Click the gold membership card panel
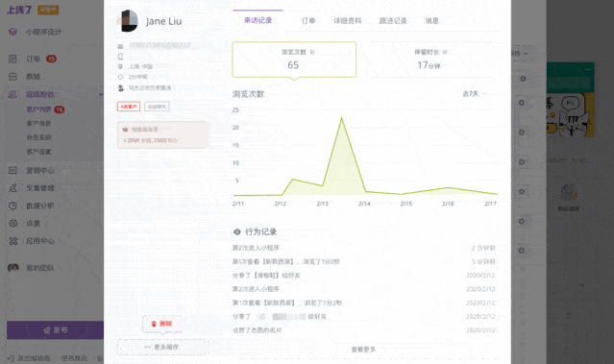Screen dimensions: 614x364 pyautogui.click(x=162, y=135)
